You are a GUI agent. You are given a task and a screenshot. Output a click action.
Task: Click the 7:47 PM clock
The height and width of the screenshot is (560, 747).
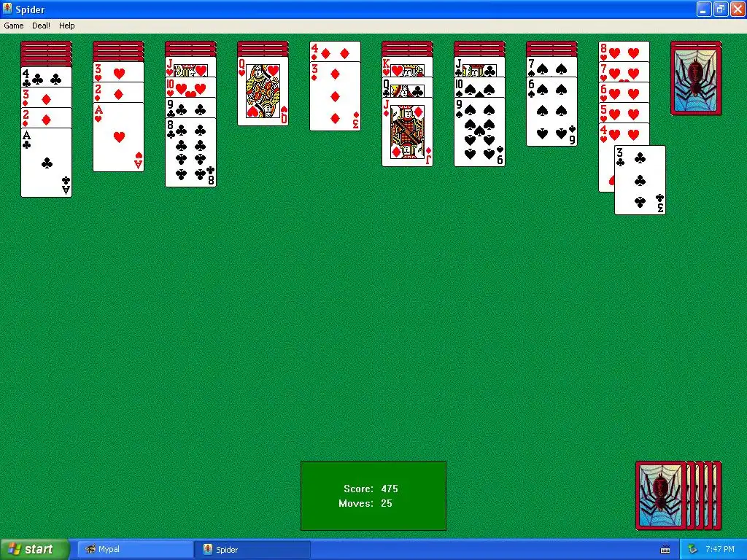point(720,549)
